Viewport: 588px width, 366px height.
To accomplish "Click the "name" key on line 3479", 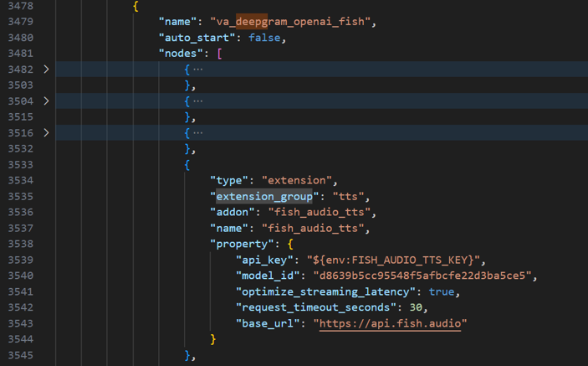I will pyautogui.click(x=178, y=22).
